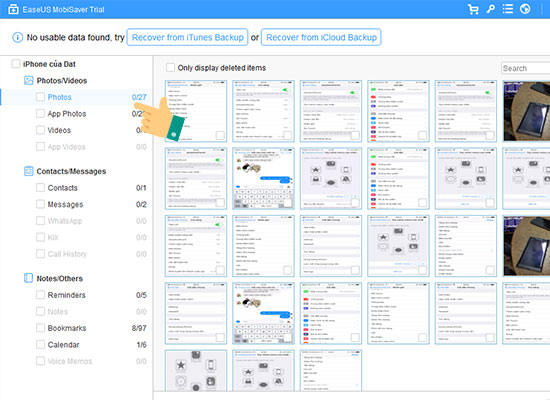Click the iPhone của Dat device name
Screen dimensions: 550x400
49,64
